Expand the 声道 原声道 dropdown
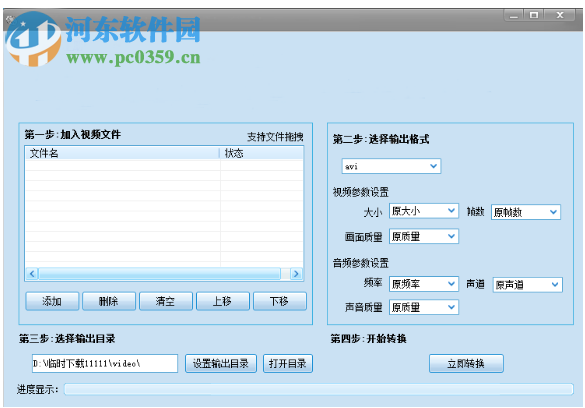Viewport: 585px width, 408px height. coord(527,285)
